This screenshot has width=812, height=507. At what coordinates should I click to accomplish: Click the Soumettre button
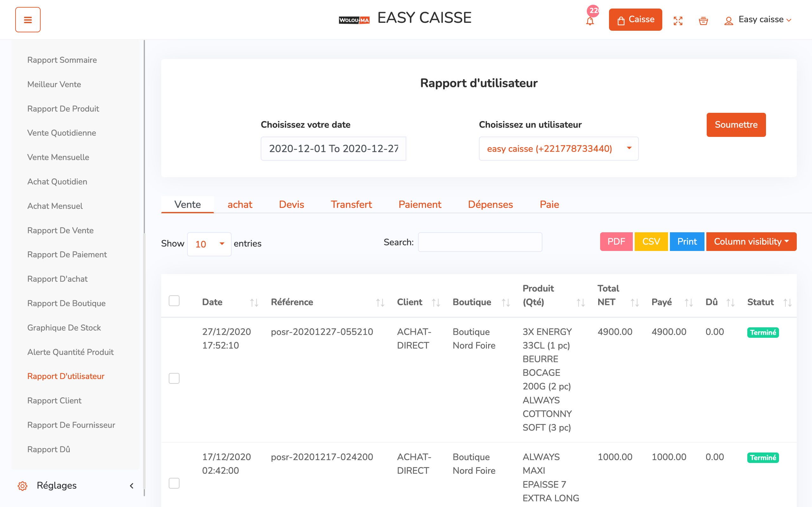pos(736,125)
